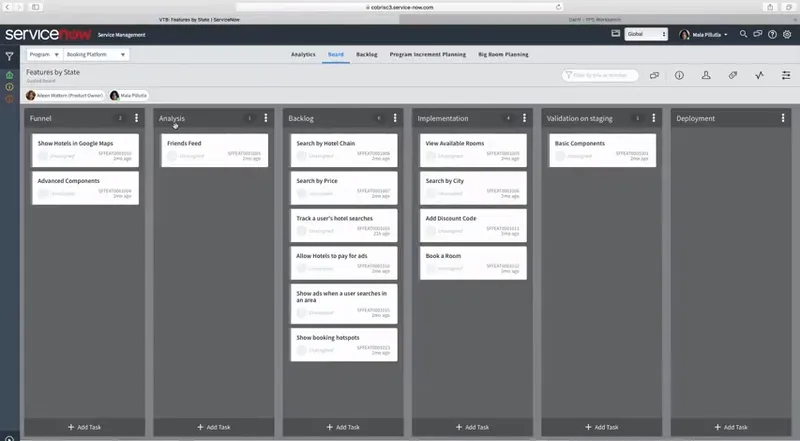Open the Track a user's hotel searches card
The width and height of the screenshot is (800, 441).
click(x=344, y=225)
